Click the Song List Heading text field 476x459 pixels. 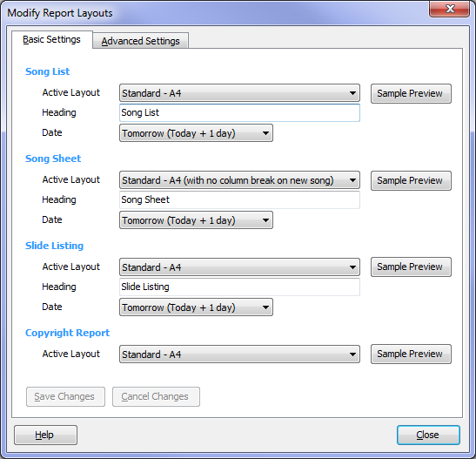click(x=239, y=112)
